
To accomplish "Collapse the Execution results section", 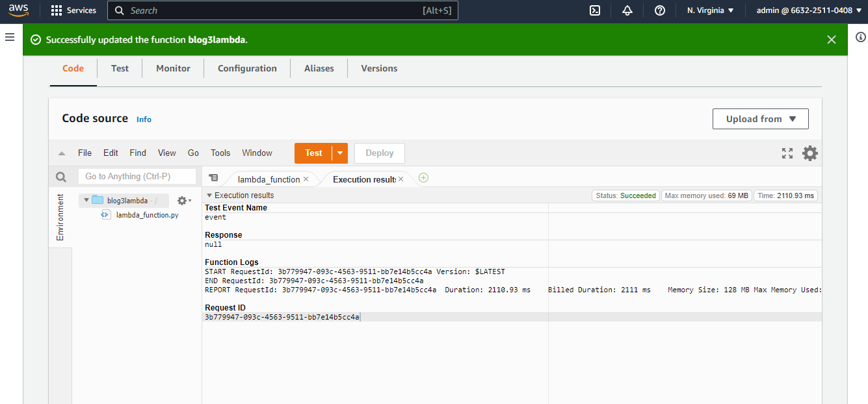I will pos(209,195).
